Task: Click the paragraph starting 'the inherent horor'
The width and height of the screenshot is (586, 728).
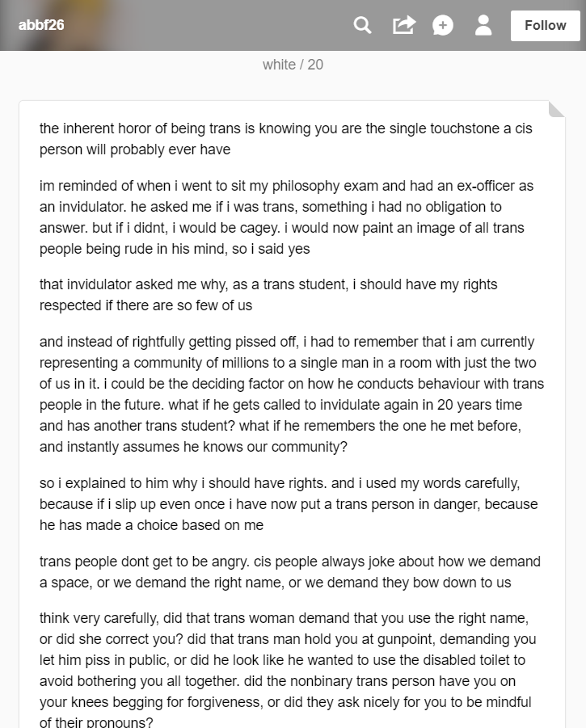Action: (x=285, y=139)
